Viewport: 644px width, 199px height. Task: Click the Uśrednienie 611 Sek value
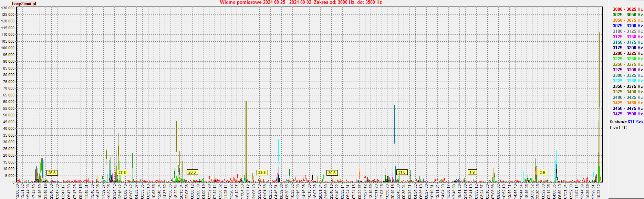tap(635, 122)
